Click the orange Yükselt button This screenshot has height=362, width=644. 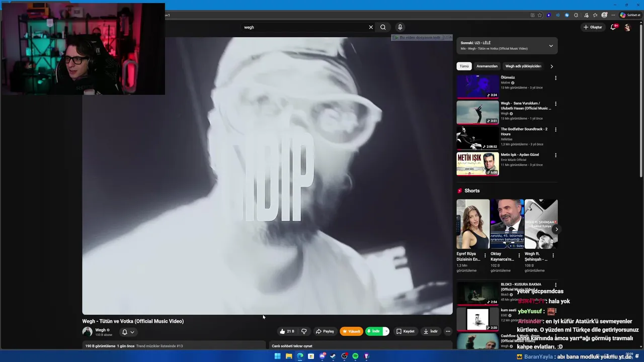[351, 331]
